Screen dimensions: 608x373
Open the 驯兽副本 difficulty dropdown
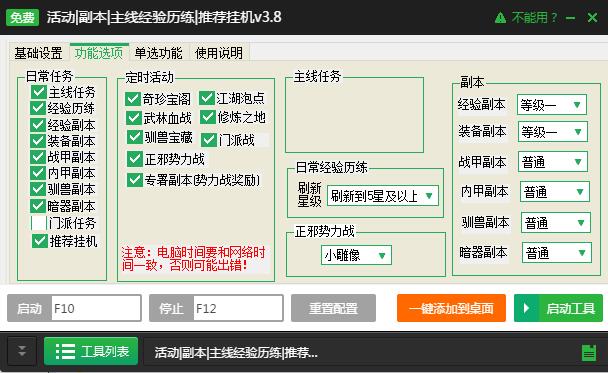point(556,223)
